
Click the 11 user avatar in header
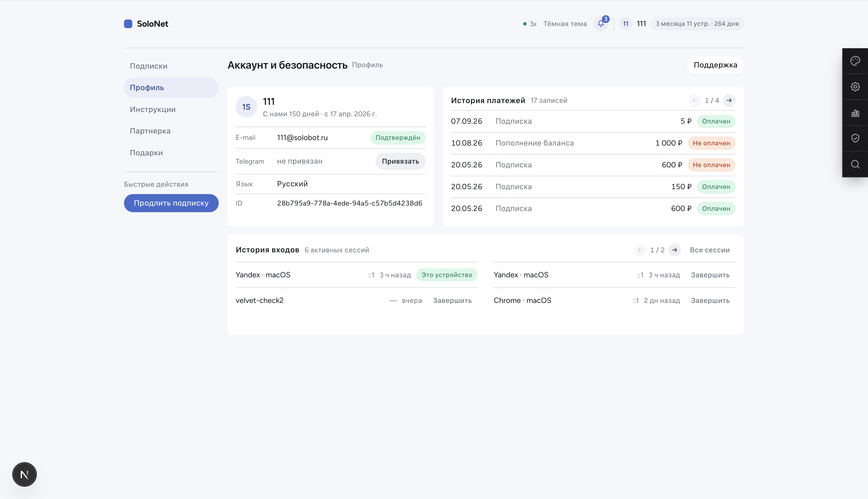click(625, 24)
